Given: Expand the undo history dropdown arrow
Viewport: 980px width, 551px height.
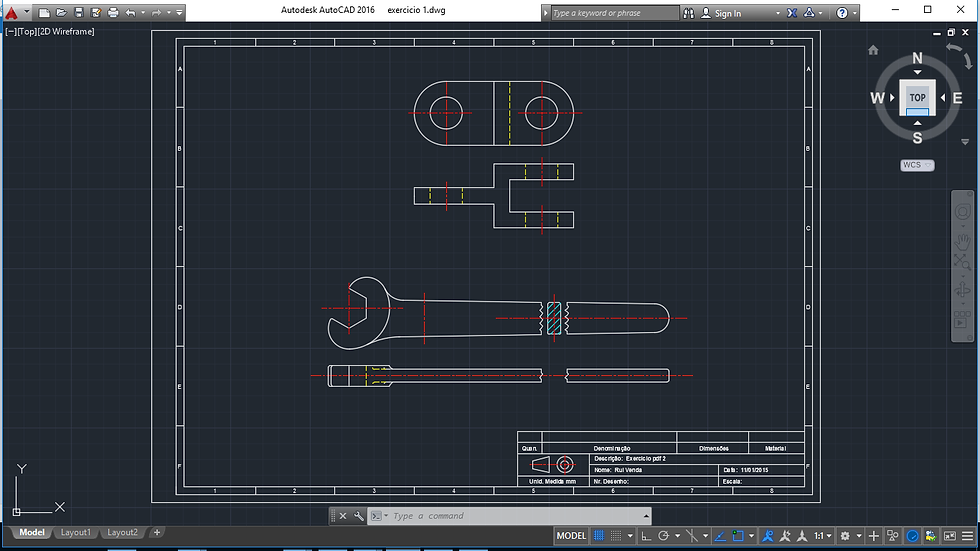Looking at the screenshot, I should tap(143, 12).
